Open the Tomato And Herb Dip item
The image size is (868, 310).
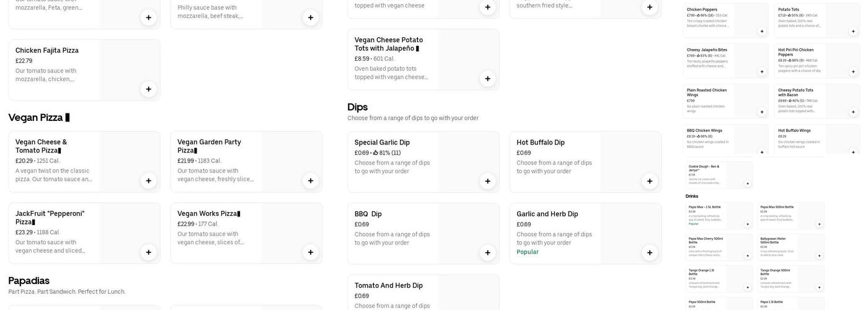point(389,286)
